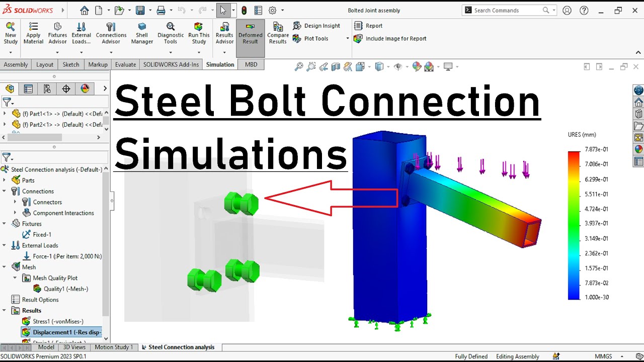The width and height of the screenshot is (644, 362).
Task: Switch to the Sketch tab
Action: (71, 64)
